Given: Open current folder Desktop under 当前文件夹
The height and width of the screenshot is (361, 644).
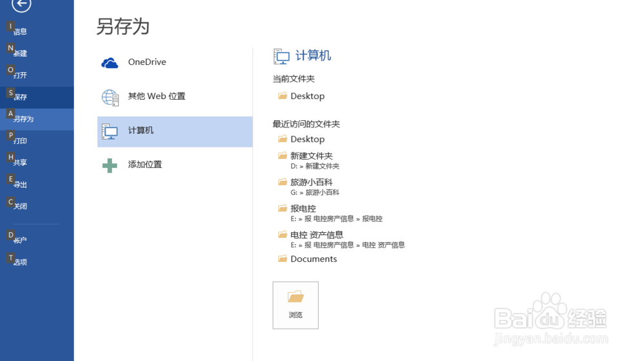Looking at the screenshot, I should tap(307, 96).
